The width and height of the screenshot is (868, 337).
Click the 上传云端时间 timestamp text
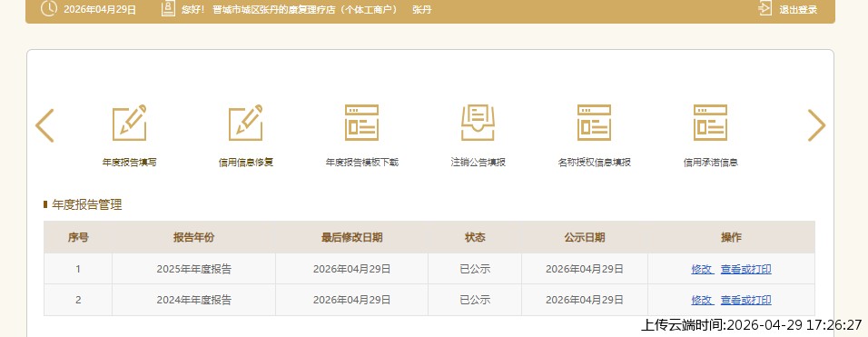point(751,325)
